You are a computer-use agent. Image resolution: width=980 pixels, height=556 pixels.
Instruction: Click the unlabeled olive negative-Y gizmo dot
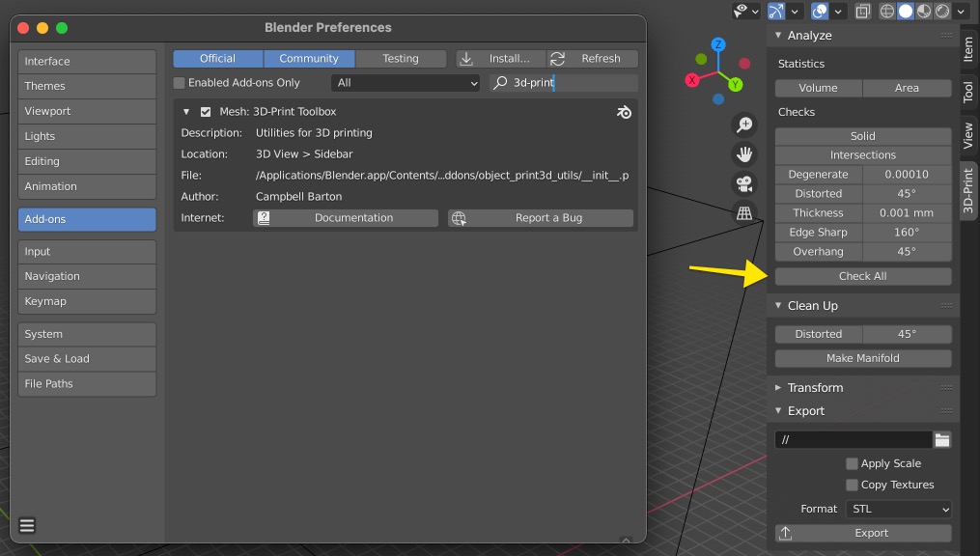click(701, 59)
